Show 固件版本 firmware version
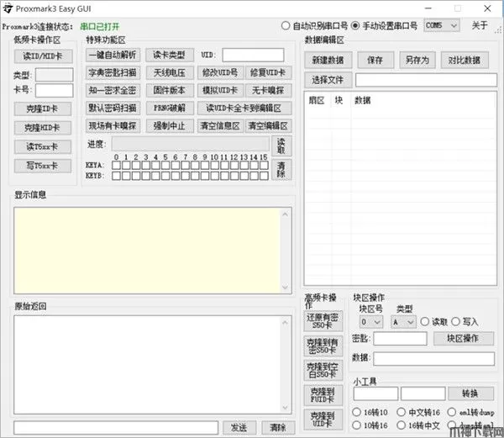 [170, 90]
